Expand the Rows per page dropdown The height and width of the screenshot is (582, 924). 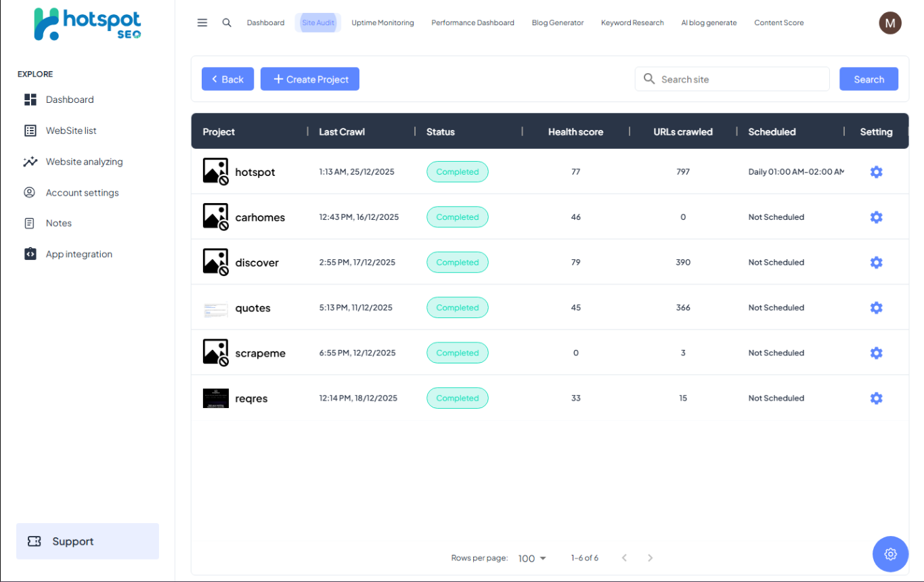532,558
